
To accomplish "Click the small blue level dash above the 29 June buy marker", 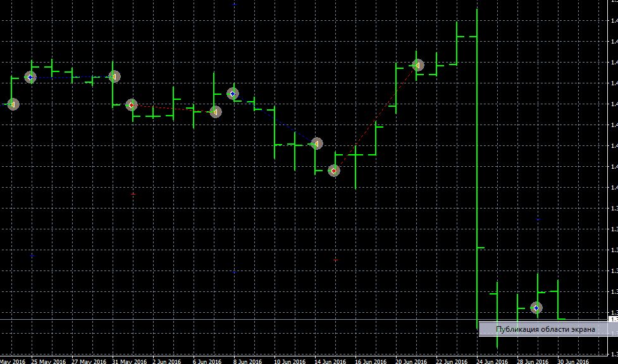I will point(538,219).
